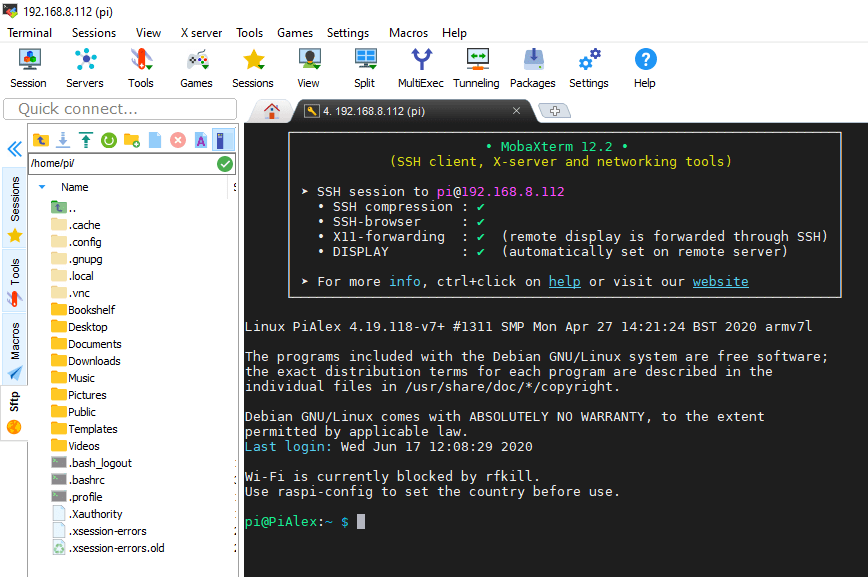Viewport: 868px width, 577px height.
Task: Click the help link in terminal banner
Action: click(565, 281)
